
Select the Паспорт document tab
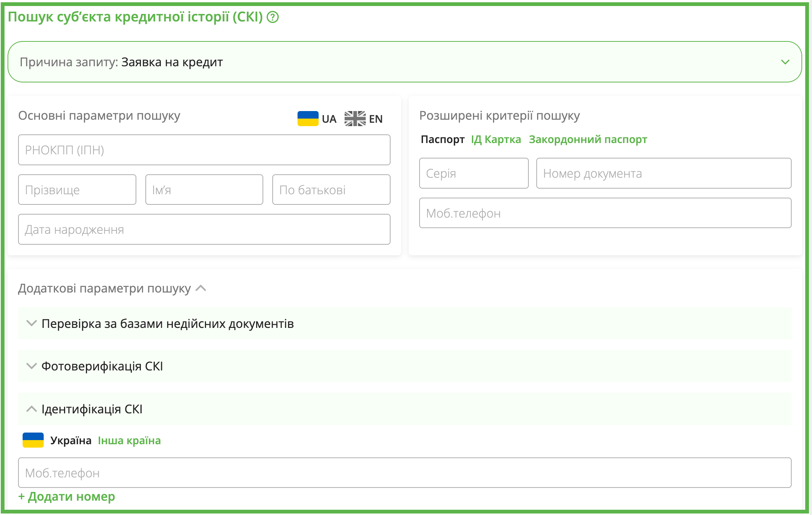tap(442, 139)
